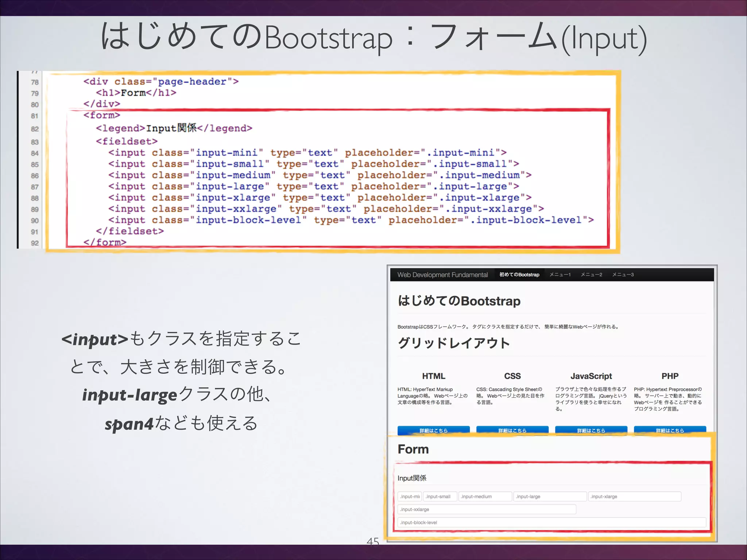Focus the .input-xlarge text field
Image resolution: width=747 pixels, height=560 pixels.
coord(635,497)
